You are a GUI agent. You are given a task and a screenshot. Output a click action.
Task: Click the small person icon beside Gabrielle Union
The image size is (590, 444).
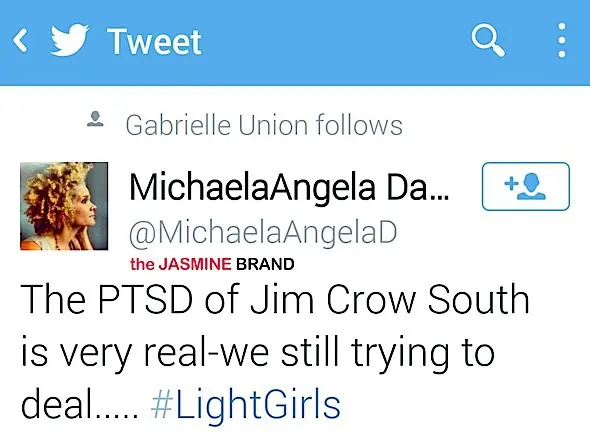tap(95, 119)
